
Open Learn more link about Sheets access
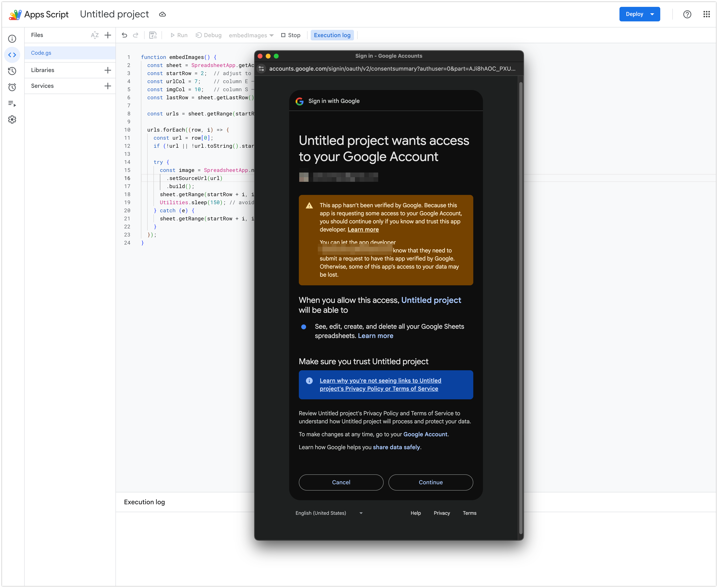(375, 336)
